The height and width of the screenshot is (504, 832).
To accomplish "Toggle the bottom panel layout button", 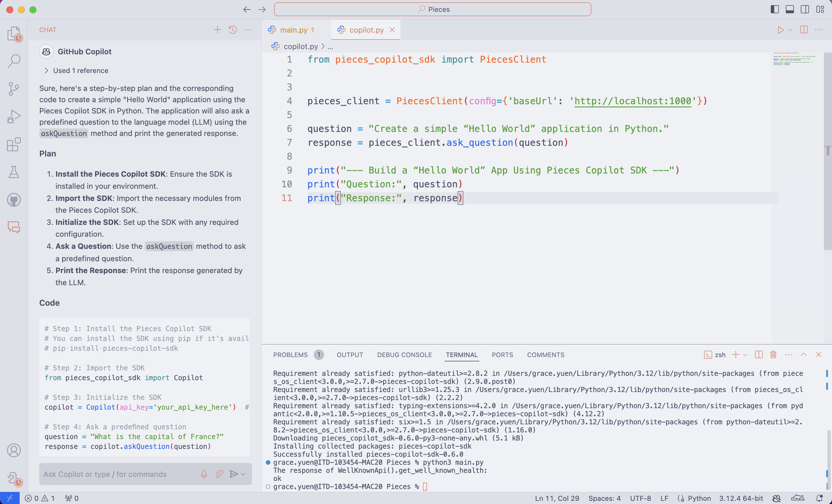I will point(790,10).
